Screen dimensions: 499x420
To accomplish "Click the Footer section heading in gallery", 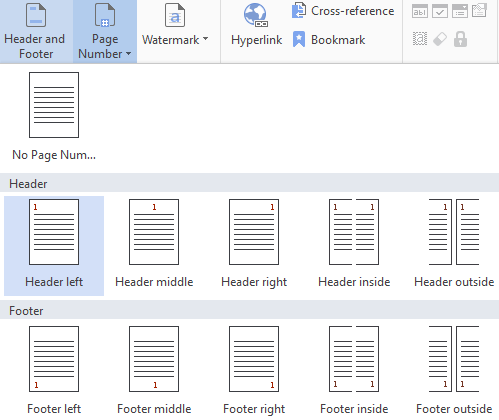I will point(249,311).
